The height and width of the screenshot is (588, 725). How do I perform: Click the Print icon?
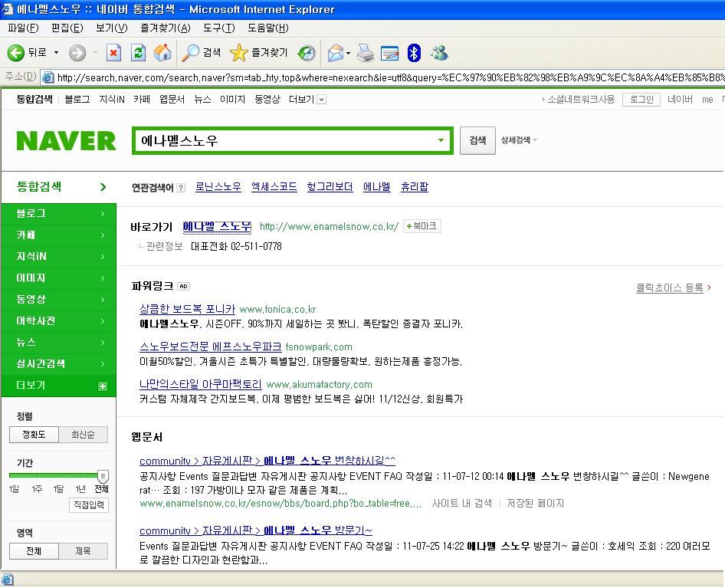366,53
